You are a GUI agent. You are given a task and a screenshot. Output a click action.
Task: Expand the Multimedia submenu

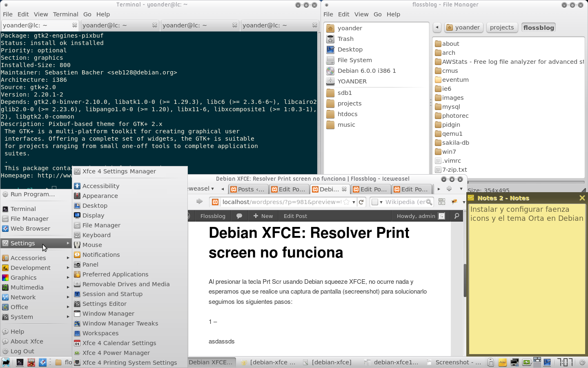pos(36,287)
